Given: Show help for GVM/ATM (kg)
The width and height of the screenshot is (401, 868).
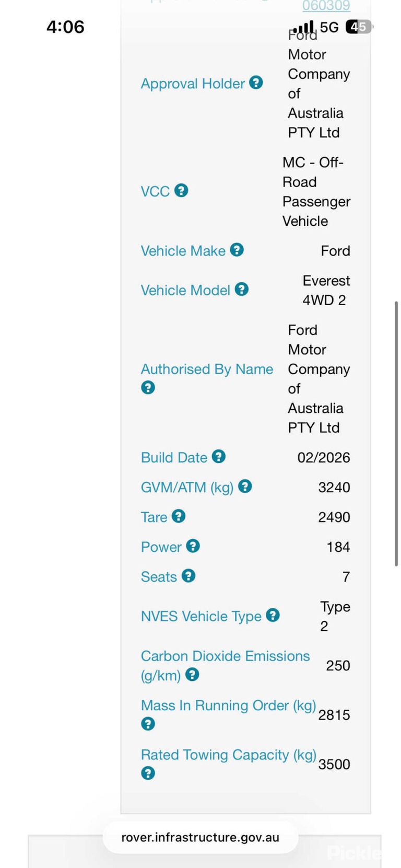Looking at the screenshot, I should 245,487.
